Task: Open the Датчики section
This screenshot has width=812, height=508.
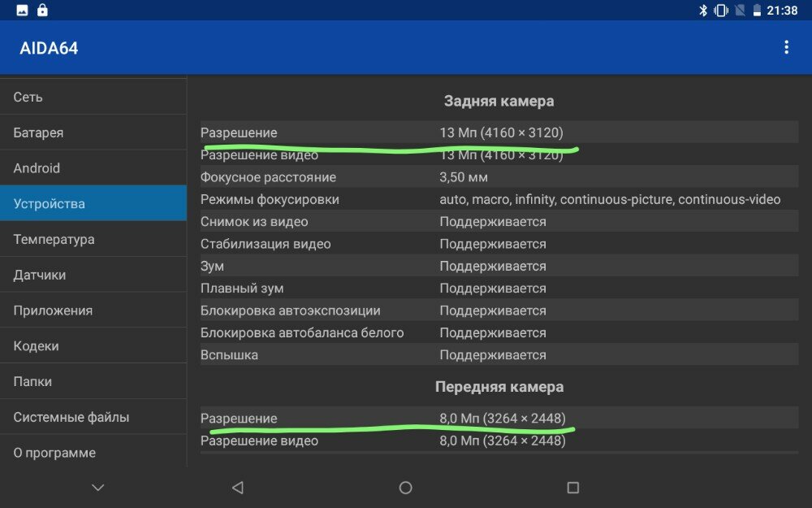Action: coord(93,275)
